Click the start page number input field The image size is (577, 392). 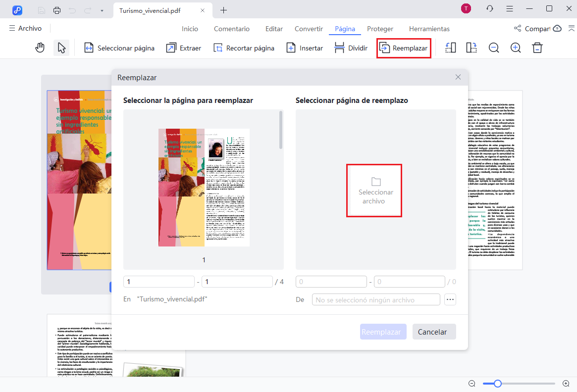pos(158,282)
